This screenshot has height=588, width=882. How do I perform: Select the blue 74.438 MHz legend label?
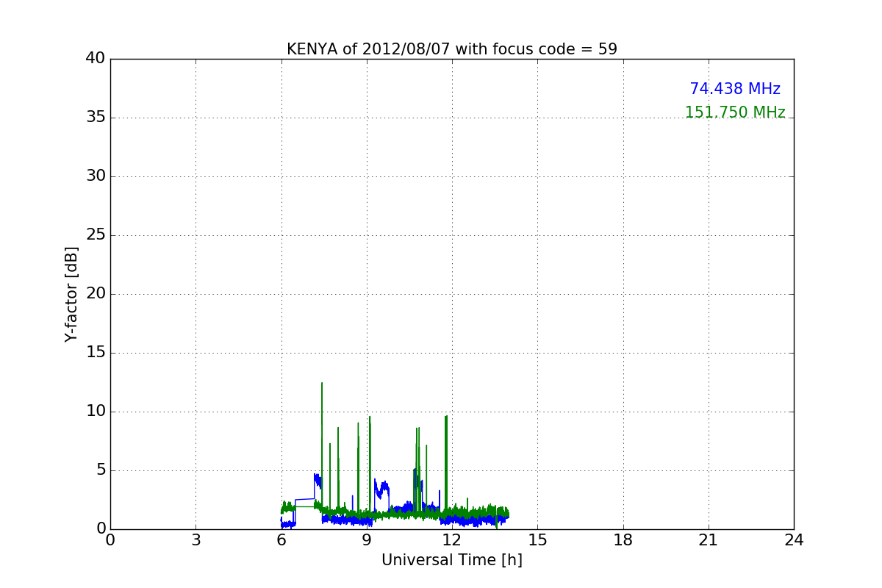735,89
